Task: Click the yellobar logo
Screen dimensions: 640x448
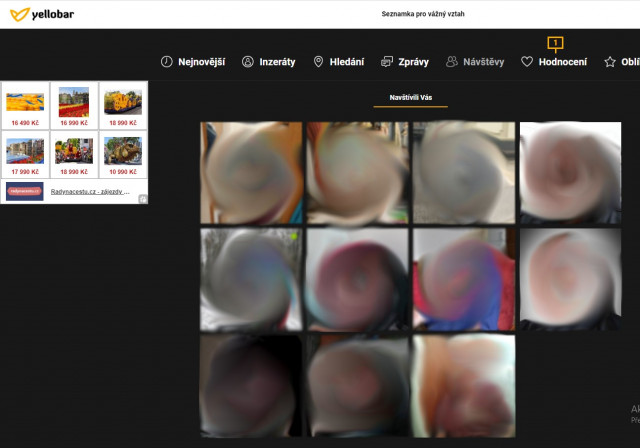Action: coord(42,14)
